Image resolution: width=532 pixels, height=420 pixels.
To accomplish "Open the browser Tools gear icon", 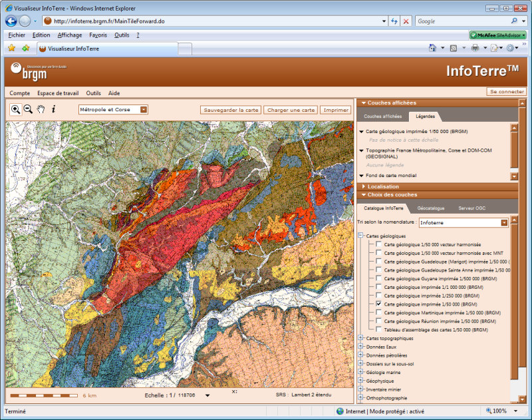I will pyautogui.click(x=510, y=48).
